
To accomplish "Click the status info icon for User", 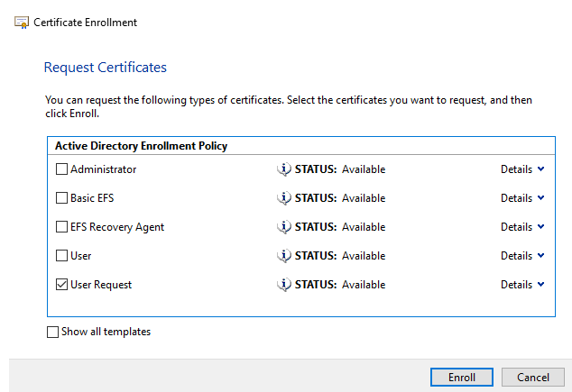I will tap(284, 256).
